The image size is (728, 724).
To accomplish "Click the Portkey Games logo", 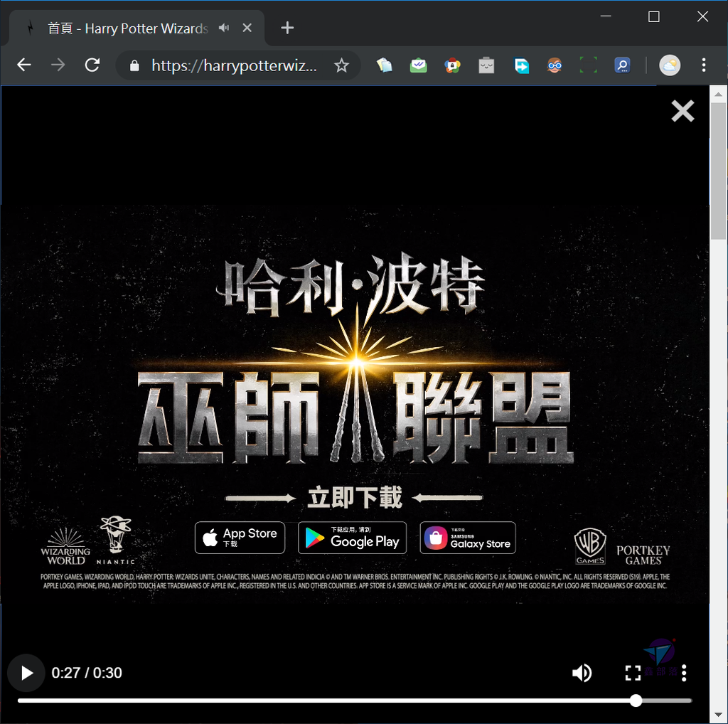I will point(643,555).
